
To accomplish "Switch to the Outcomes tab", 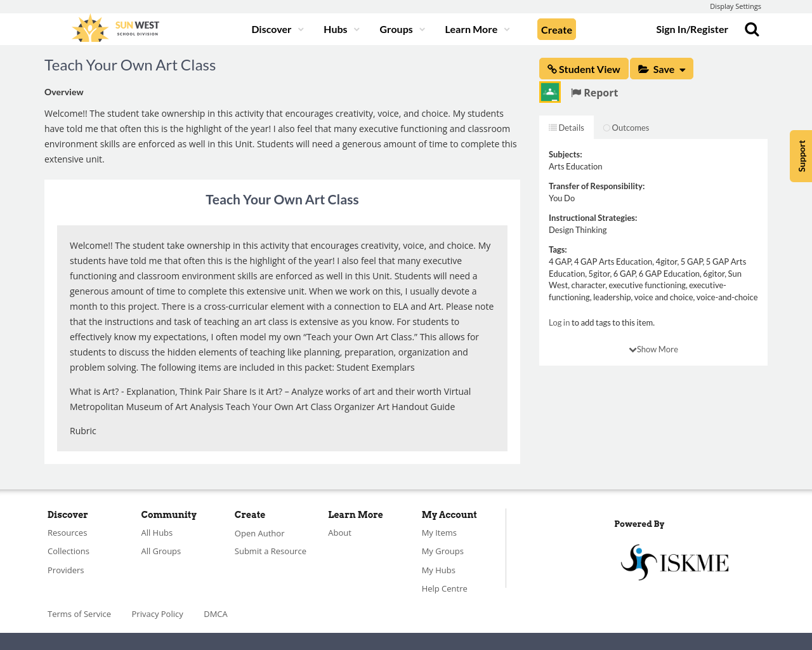I will 626,128.
